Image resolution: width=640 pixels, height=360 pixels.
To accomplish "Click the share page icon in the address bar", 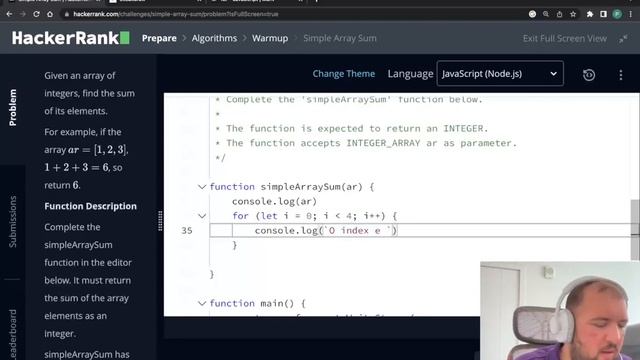I will (x=559, y=14).
